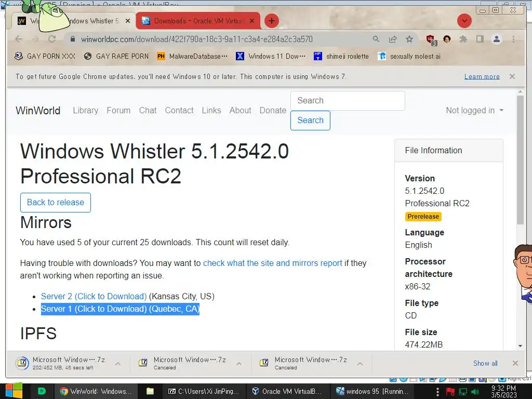Screen dimensions: 532x399
Task: Open check what the site and mirrors report
Action: click(x=272, y=263)
